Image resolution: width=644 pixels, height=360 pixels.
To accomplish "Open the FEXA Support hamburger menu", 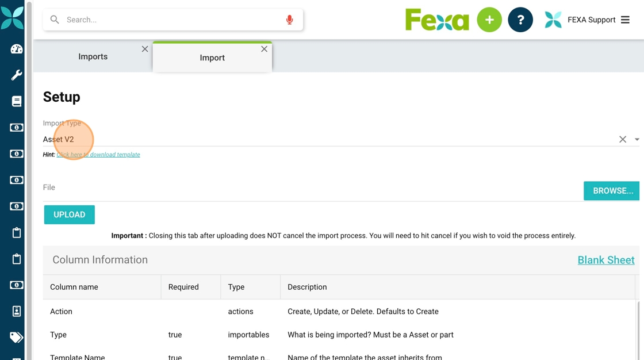I will (x=625, y=20).
